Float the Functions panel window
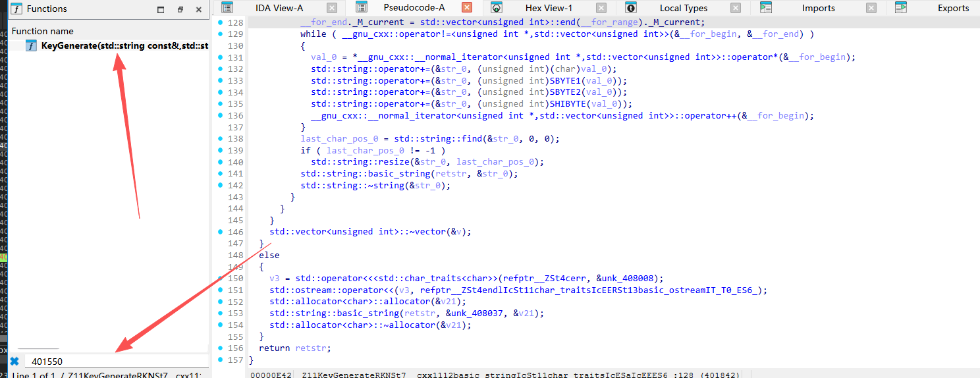The image size is (980, 378). pos(180,10)
